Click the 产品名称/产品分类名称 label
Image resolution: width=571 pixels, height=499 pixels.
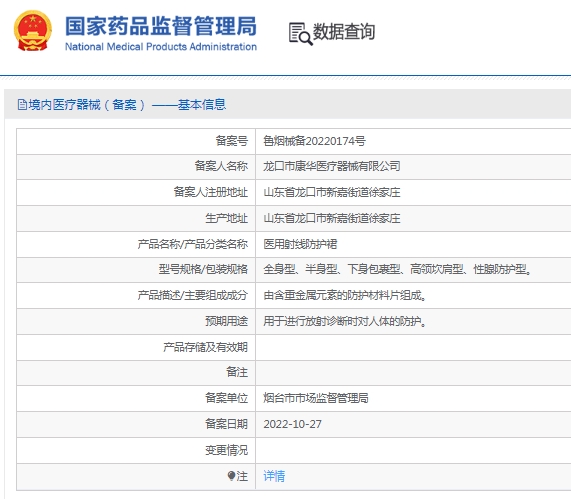pos(193,244)
